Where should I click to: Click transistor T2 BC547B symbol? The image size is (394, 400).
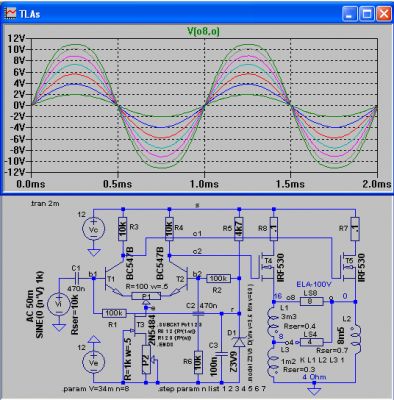[179, 278]
